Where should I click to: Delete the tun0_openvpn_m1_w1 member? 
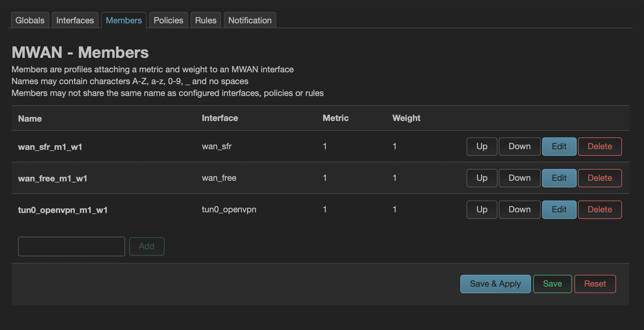(600, 210)
